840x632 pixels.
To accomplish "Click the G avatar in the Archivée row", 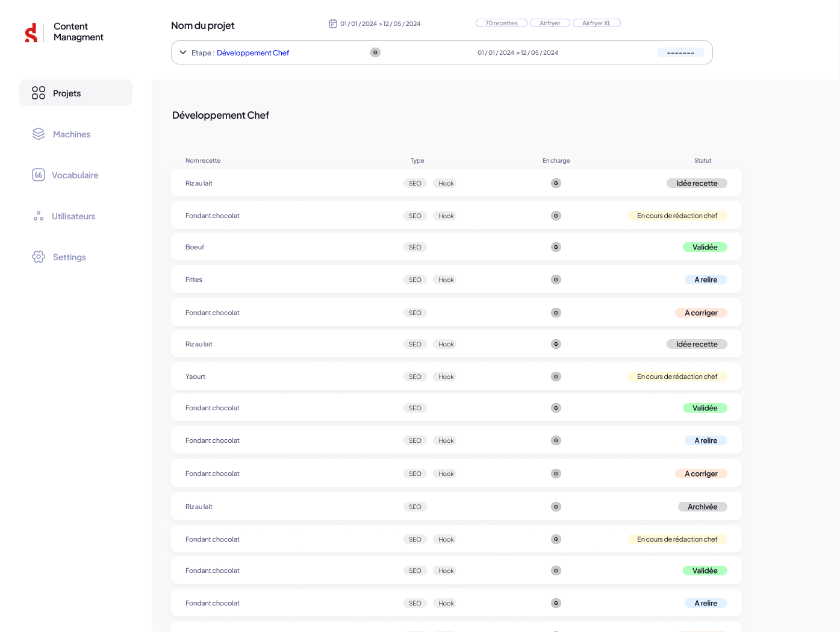I will (556, 507).
